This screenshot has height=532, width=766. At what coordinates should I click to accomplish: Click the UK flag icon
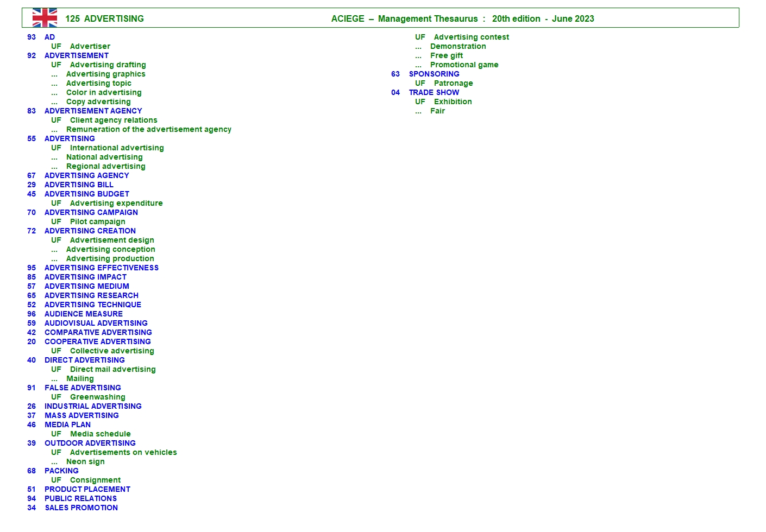point(45,18)
